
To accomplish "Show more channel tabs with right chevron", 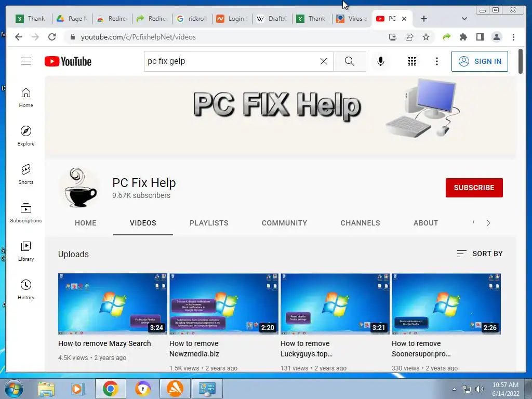I will [488, 223].
